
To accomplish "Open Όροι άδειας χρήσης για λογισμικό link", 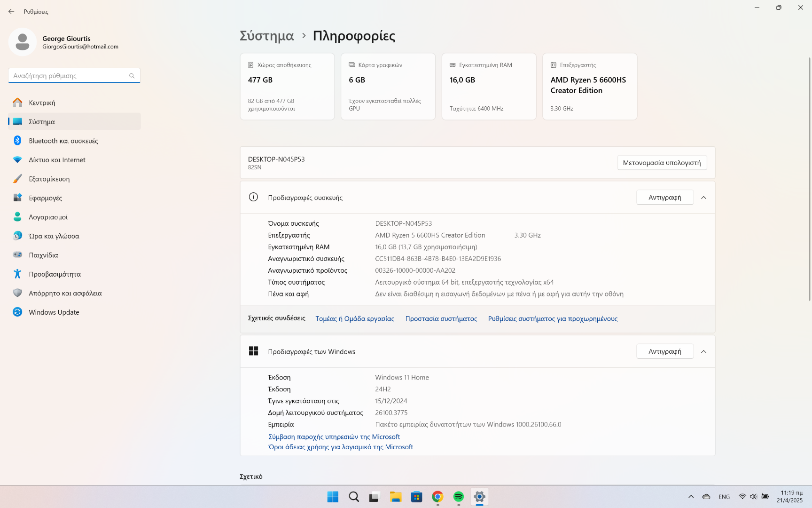I will tap(341, 447).
